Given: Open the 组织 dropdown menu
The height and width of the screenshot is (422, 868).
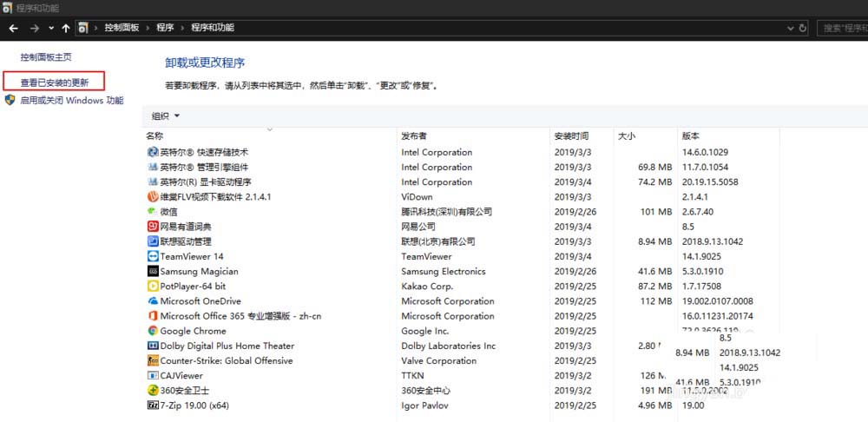Looking at the screenshot, I should pos(166,115).
